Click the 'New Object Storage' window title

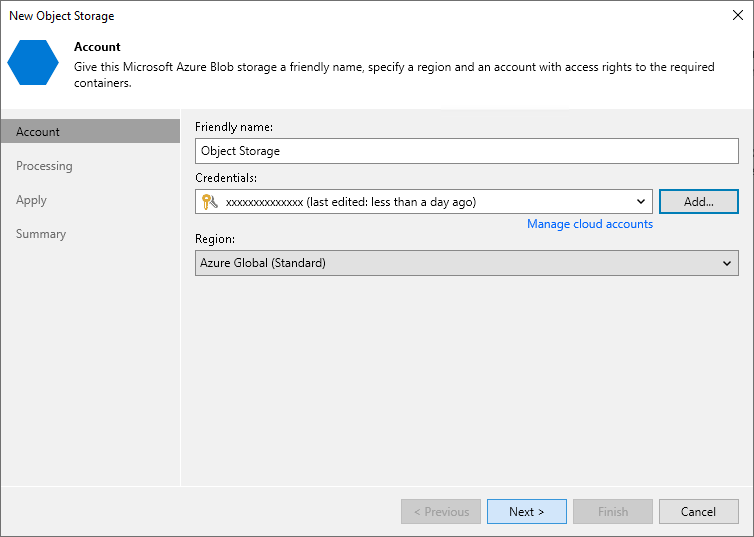point(62,16)
